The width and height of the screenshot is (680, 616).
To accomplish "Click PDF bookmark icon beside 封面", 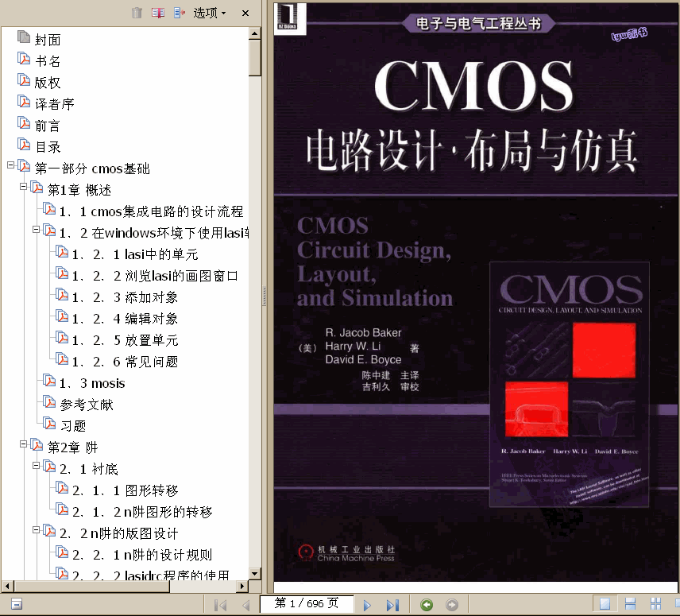I will [x=24, y=37].
